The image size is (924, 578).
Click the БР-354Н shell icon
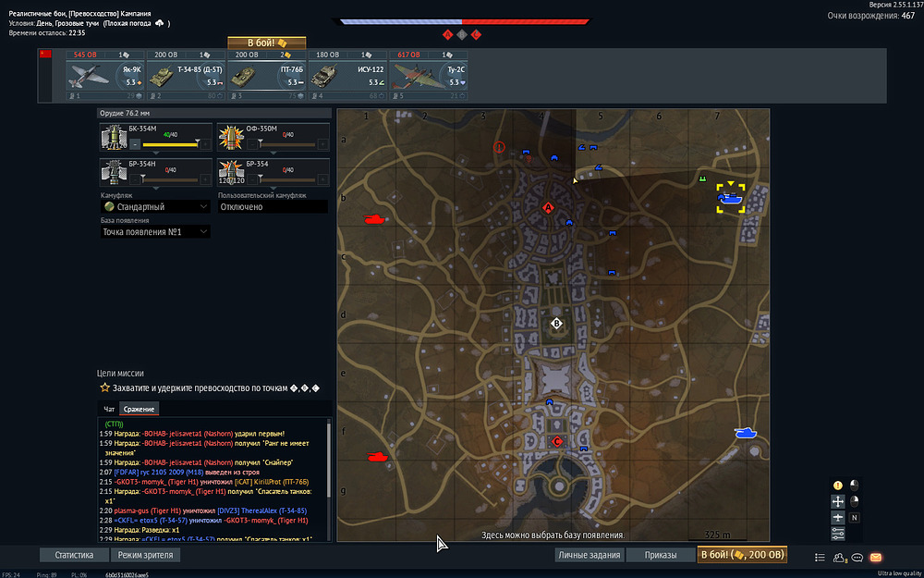click(x=114, y=172)
